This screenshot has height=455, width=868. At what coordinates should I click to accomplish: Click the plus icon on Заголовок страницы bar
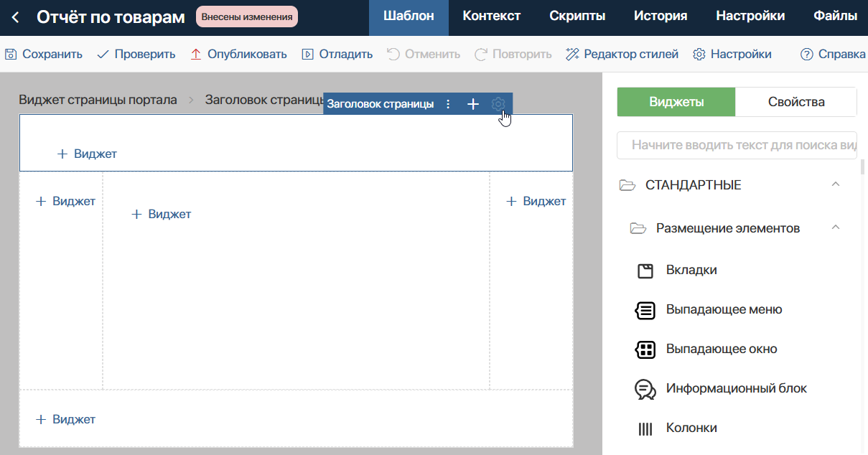coord(473,104)
